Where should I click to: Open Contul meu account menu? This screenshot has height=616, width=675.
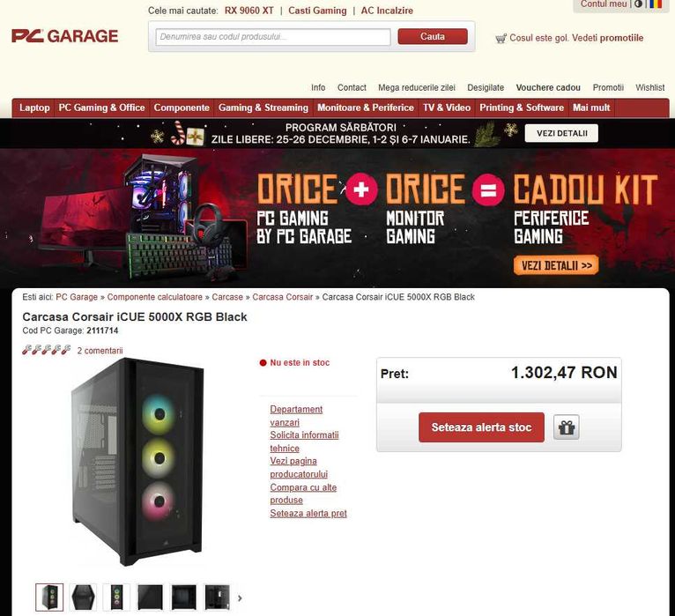[x=603, y=4]
